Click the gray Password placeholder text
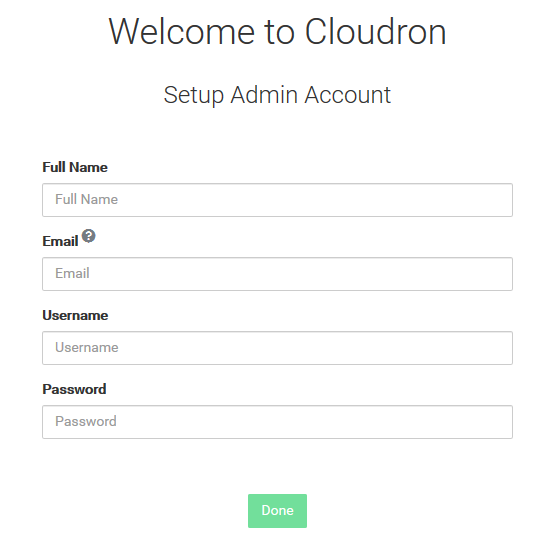The image size is (555, 546). point(86,421)
